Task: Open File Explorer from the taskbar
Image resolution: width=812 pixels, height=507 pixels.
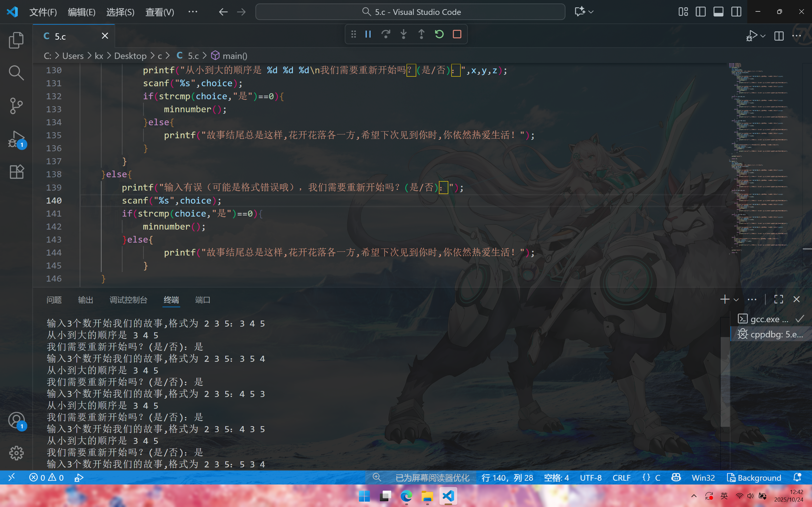Action: pyautogui.click(x=427, y=496)
